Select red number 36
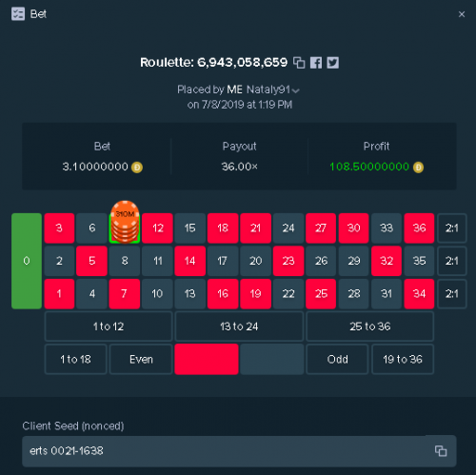The width and height of the screenshot is (476, 475). click(x=419, y=228)
